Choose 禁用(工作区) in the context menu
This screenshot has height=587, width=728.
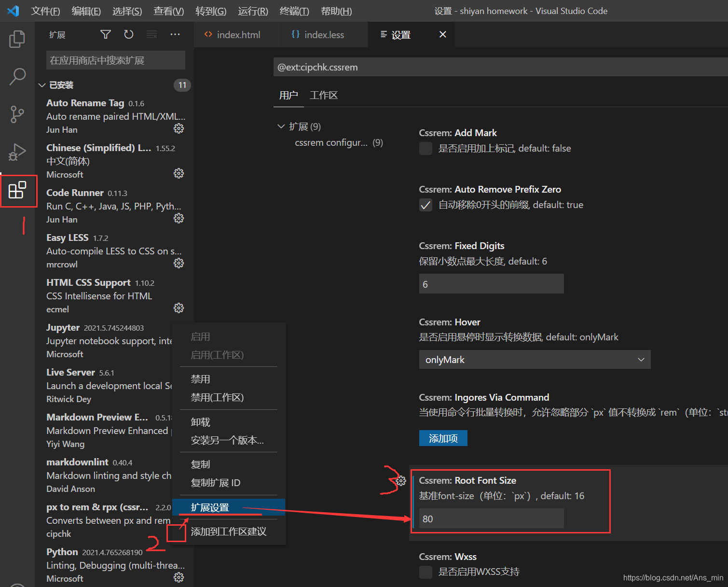[229, 397]
